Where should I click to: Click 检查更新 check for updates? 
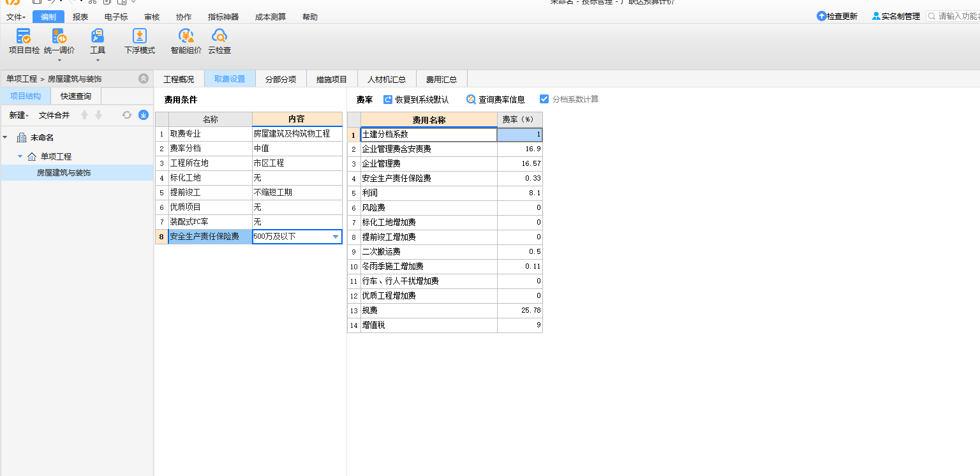coord(837,16)
